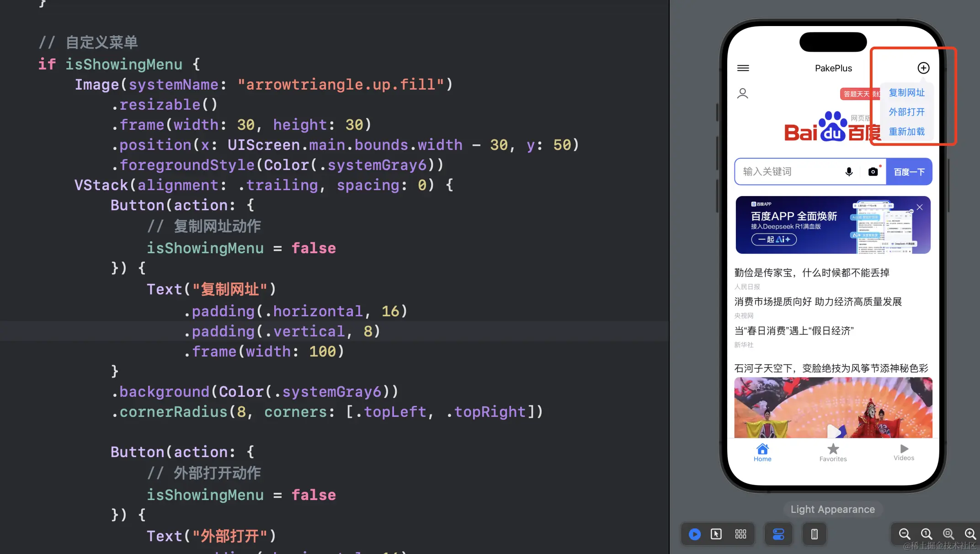Zoom preview to 100 percent

coord(926,534)
